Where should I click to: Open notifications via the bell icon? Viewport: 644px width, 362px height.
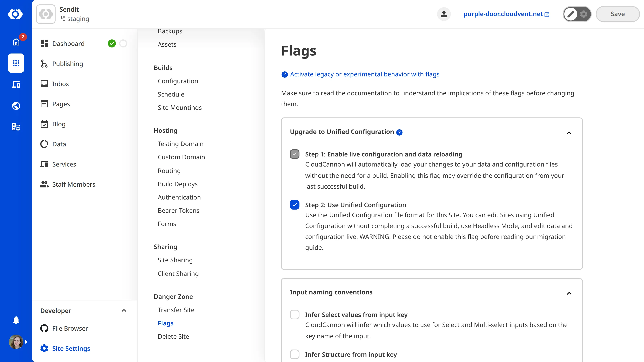(16, 320)
